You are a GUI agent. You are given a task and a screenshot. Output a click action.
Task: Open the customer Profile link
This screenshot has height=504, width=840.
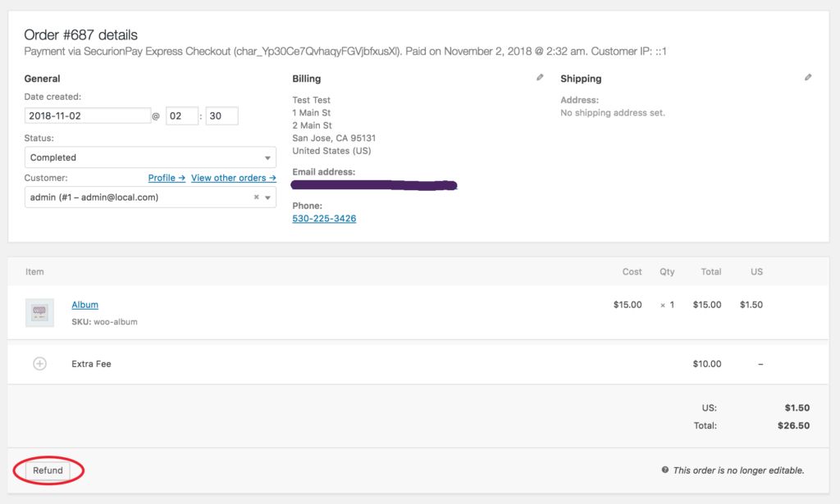167,178
